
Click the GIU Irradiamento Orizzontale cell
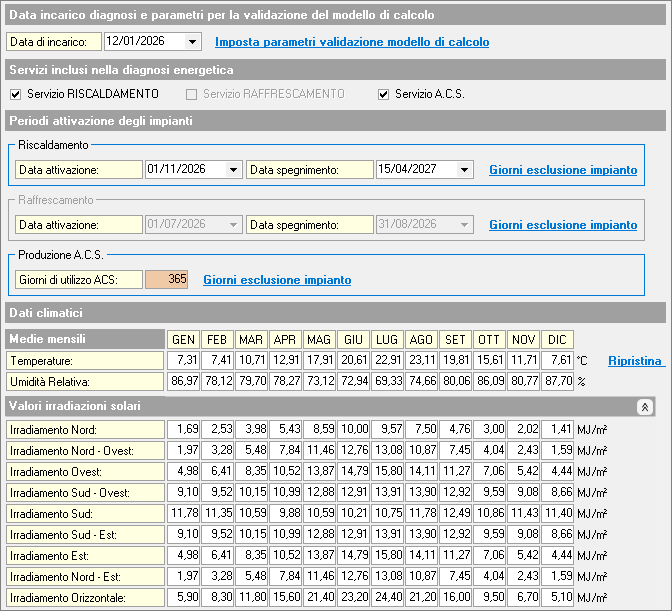[x=353, y=597]
